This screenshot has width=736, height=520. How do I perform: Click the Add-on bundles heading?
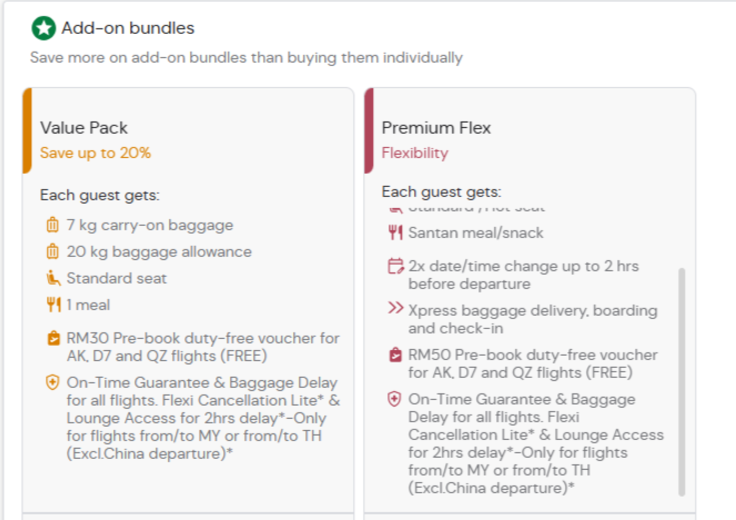[128, 28]
